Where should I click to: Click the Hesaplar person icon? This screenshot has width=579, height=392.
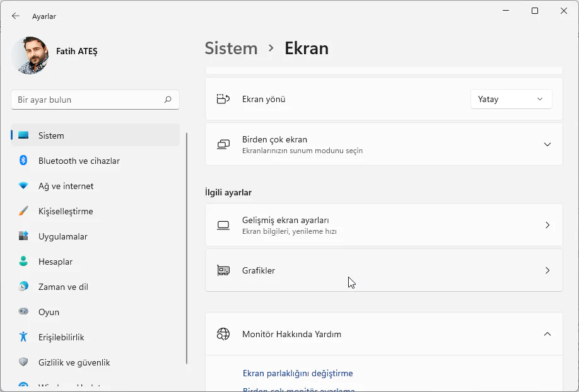click(x=23, y=262)
